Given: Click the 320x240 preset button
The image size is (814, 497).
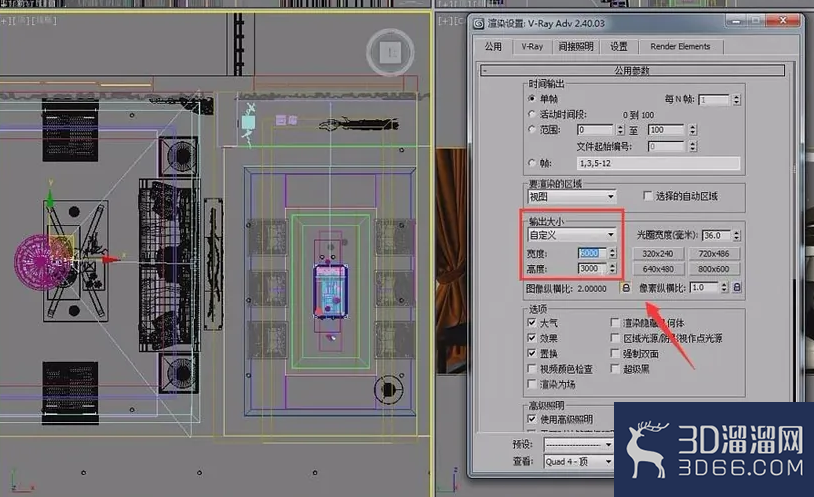Looking at the screenshot, I should click(x=658, y=253).
